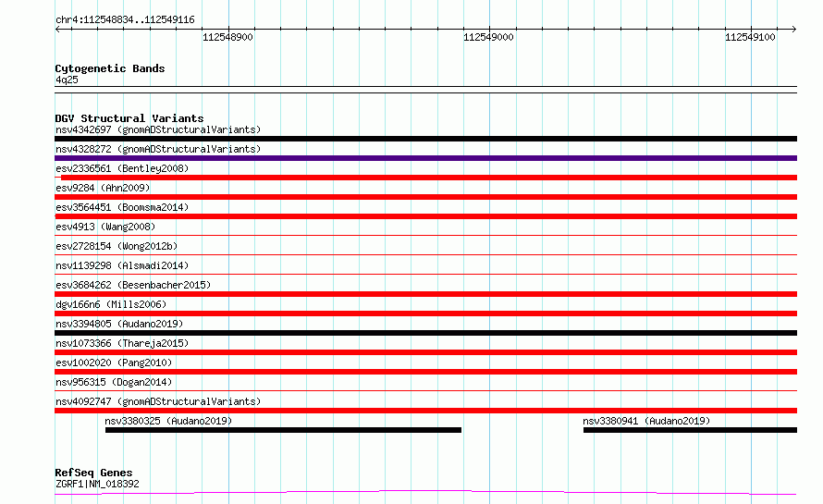Click the black bar under nsv3380941
Screen dimensions: 823x504
(x=690, y=430)
